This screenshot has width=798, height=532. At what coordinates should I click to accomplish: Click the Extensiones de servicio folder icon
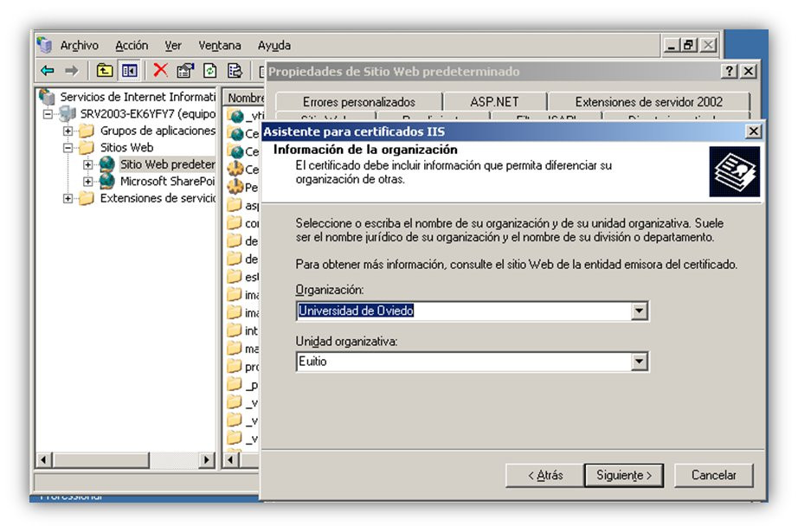87,198
